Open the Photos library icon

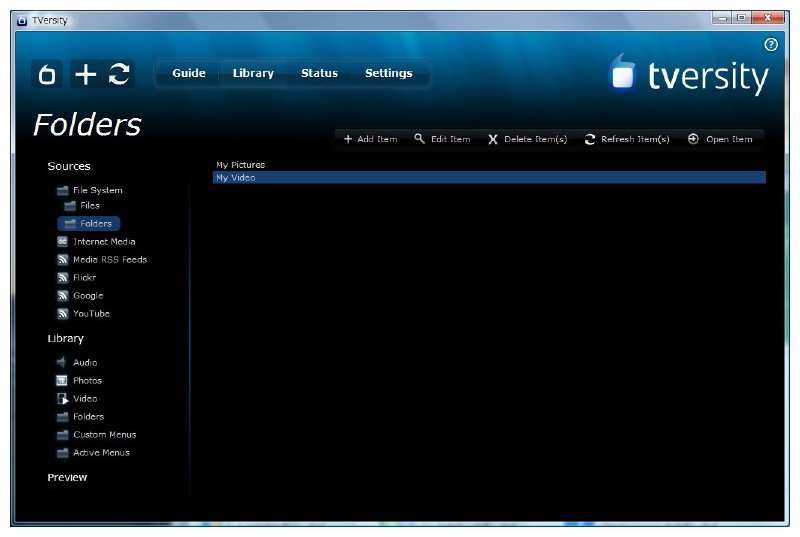[x=62, y=381]
